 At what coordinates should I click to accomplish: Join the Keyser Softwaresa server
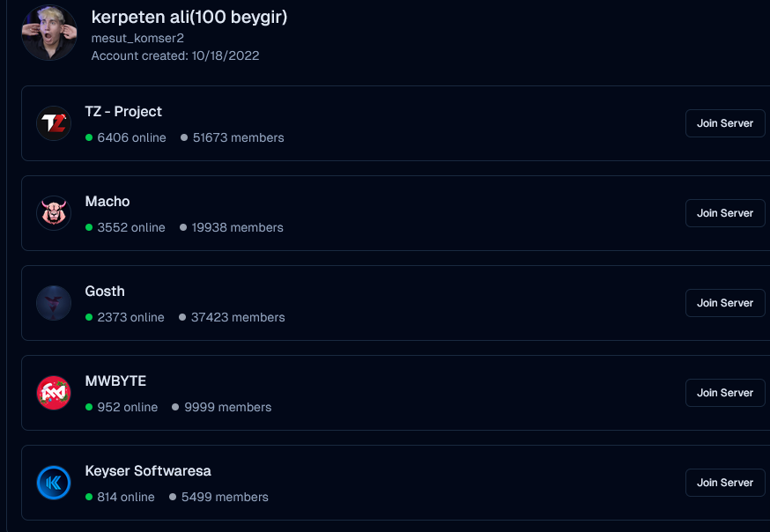(x=725, y=483)
